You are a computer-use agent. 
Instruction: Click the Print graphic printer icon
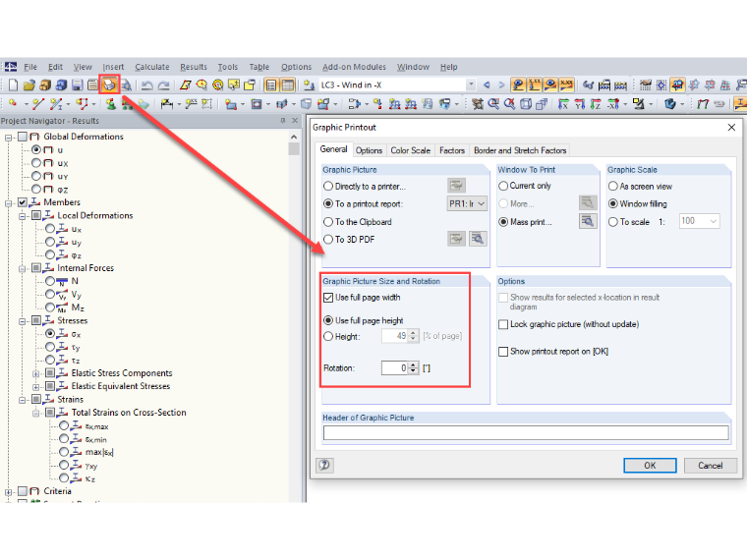click(109, 85)
